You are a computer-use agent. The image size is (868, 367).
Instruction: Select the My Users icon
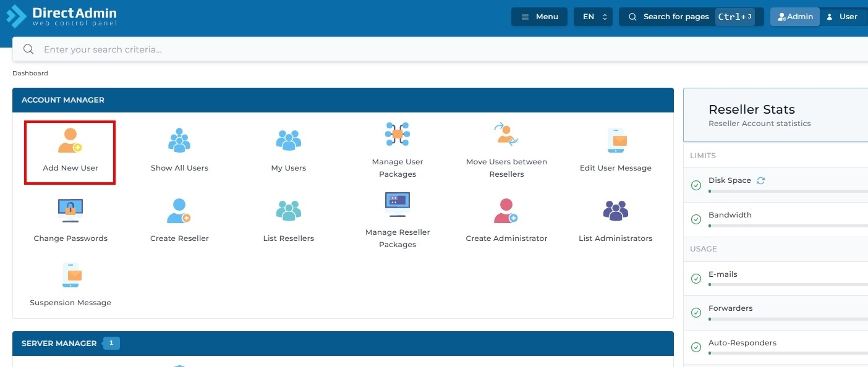288,141
